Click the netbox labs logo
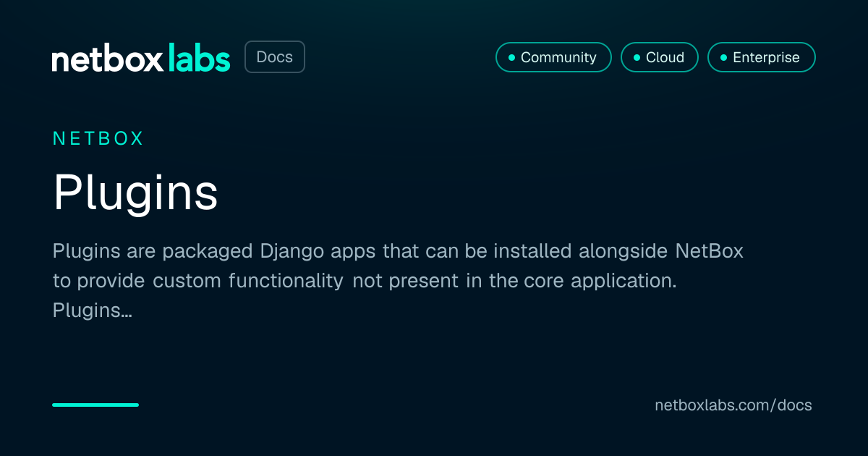This screenshot has height=456, width=868. click(141, 58)
